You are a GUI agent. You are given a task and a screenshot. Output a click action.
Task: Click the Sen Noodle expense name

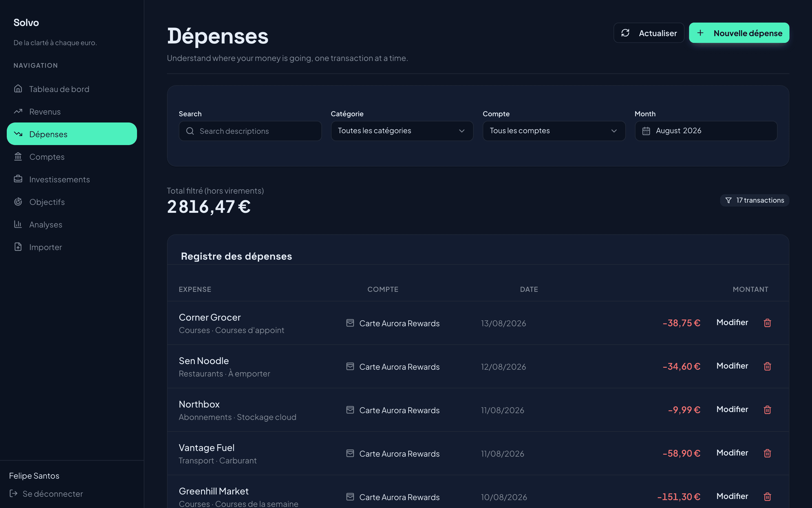204,360
